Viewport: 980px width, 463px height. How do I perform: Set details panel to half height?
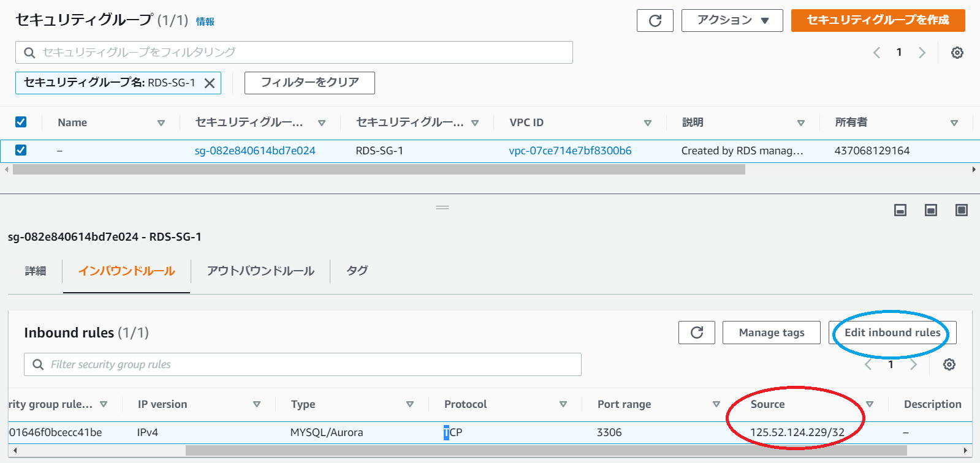[931, 211]
